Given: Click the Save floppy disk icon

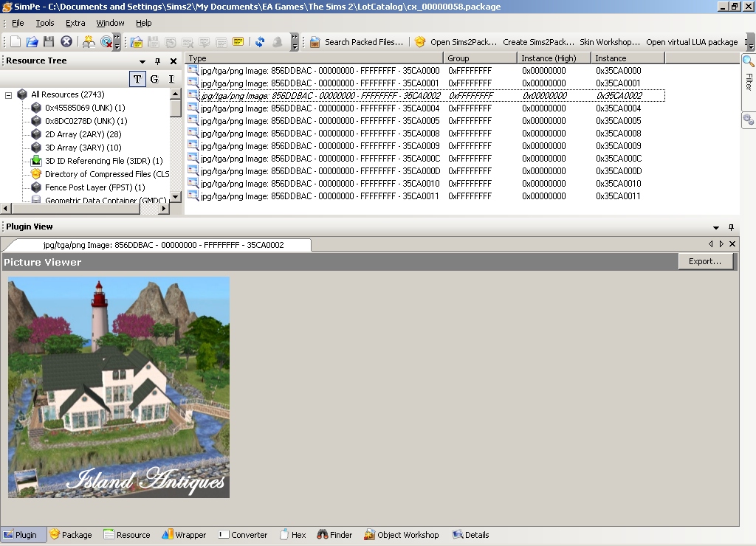Looking at the screenshot, I should 49,42.
